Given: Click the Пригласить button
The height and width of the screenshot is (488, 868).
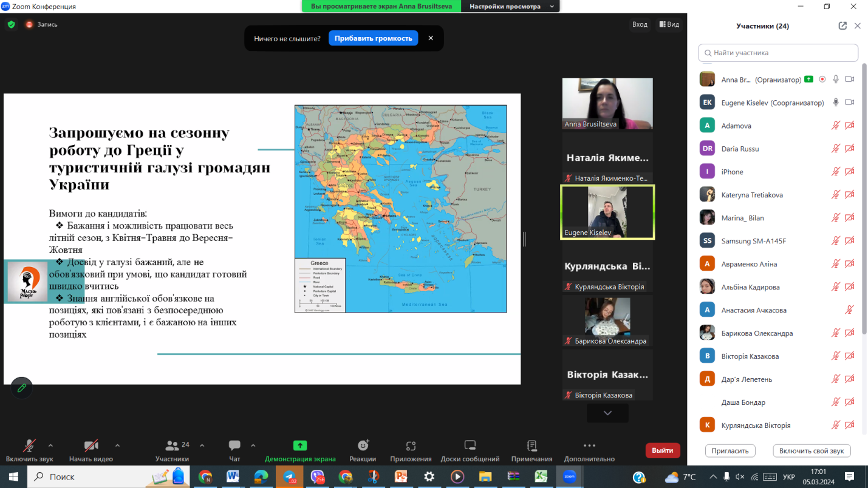Looking at the screenshot, I should pyautogui.click(x=730, y=451).
